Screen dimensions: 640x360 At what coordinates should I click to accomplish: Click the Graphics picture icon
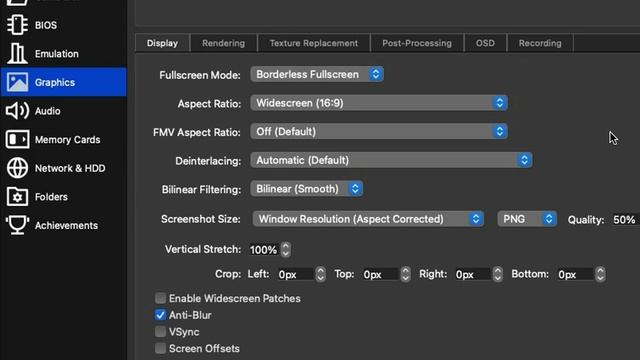point(17,82)
